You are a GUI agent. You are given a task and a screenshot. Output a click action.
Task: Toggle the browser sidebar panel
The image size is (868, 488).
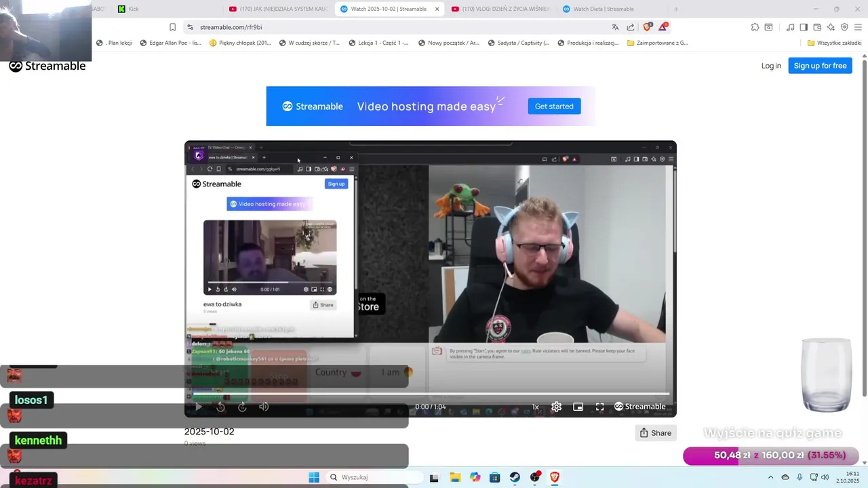(x=804, y=27)
